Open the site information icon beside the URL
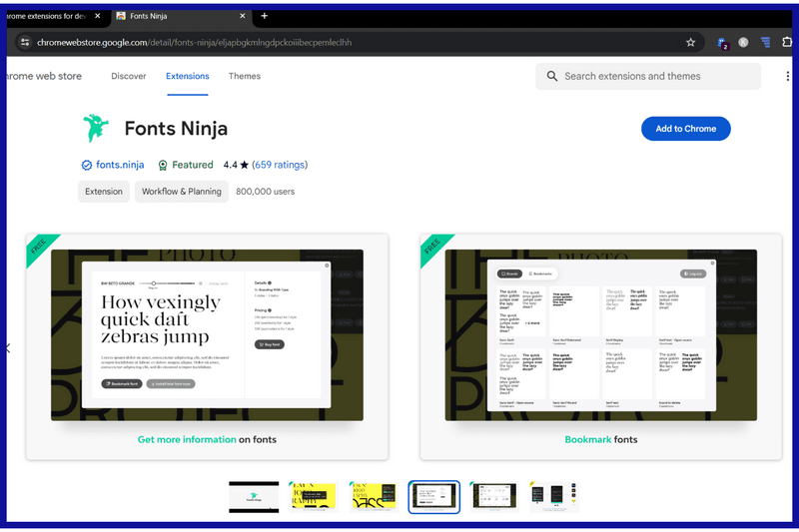Screen dimensions: 799x532 (x=25, y=43)
